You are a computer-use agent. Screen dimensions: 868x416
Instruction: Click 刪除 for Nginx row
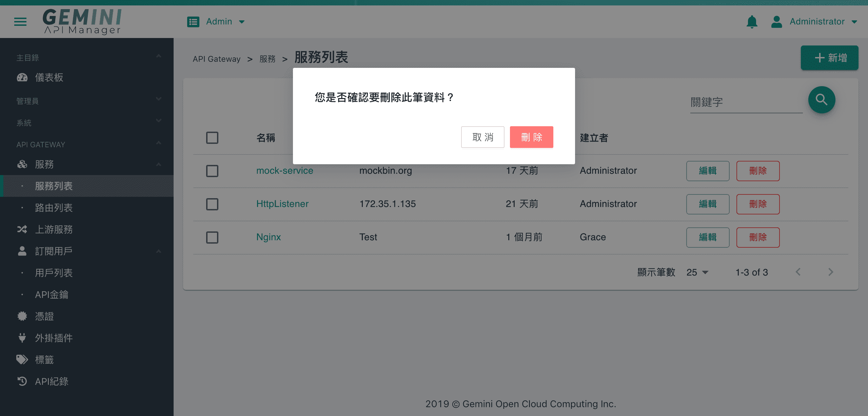click(x=758, y=237)
